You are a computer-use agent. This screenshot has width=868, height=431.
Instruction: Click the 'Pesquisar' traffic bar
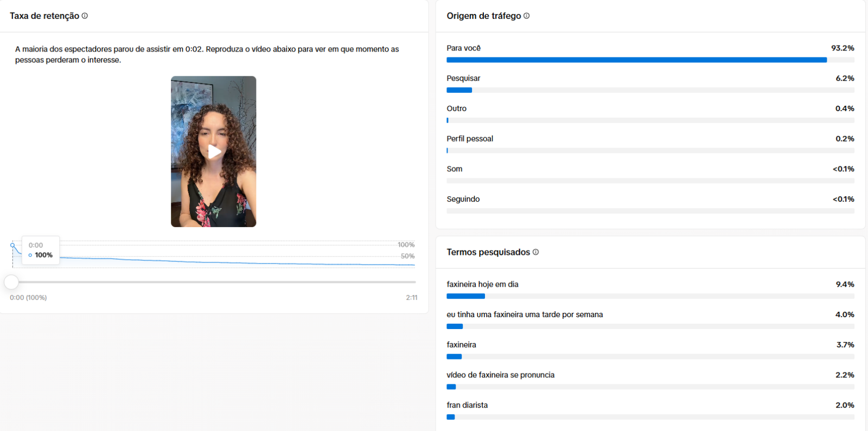pyautogui.click(x=650, y=91)
